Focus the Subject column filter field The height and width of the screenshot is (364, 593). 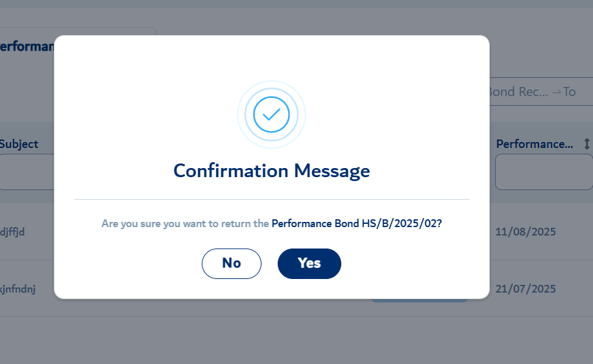coord(27,172)
